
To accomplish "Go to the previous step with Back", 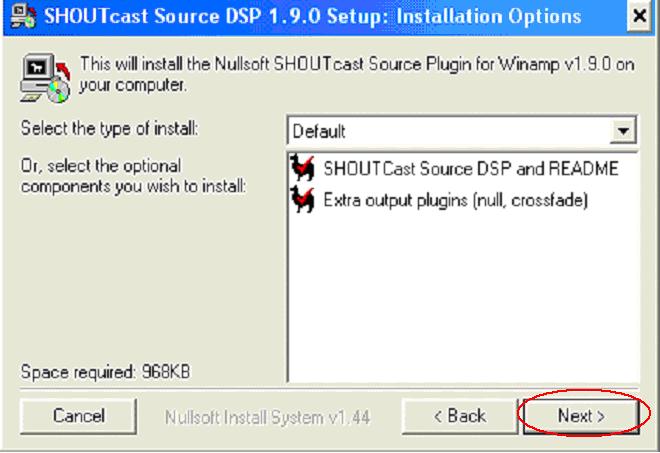I will 460,416.
